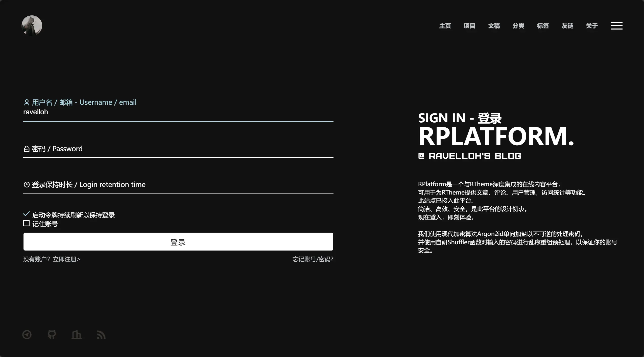Focus the username field containing ravelloh

178,112
